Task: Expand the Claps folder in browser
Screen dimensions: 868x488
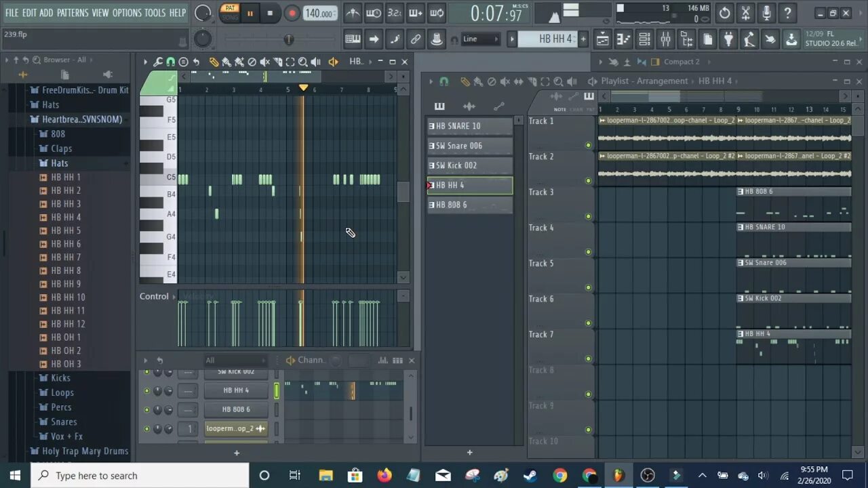Action: 61,148
